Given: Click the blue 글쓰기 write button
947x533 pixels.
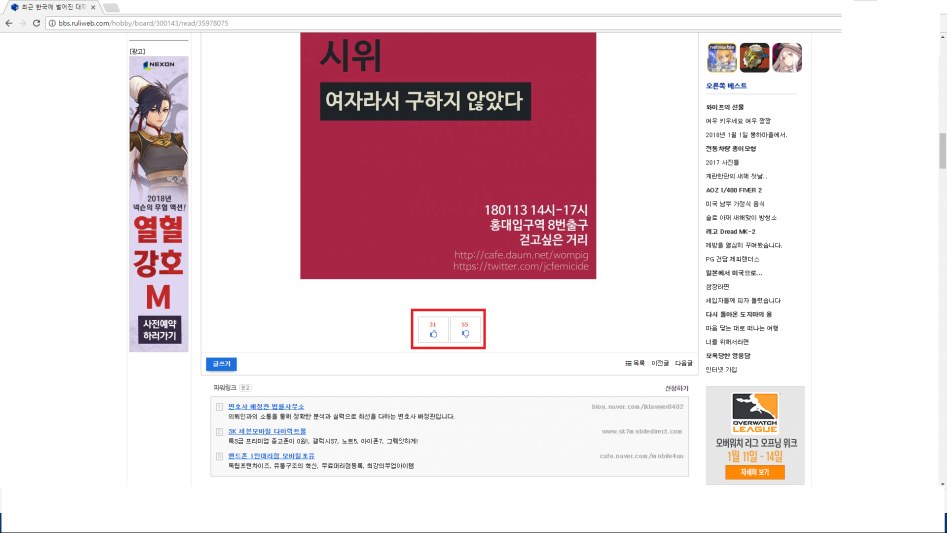Looking at the screenshot, I should tap(221, 364).
